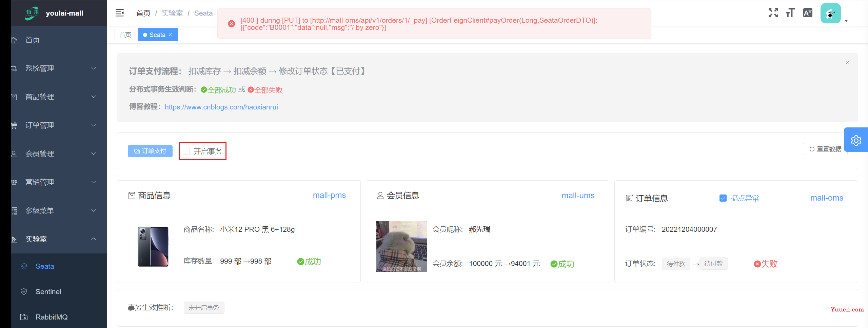Click the Xiaomi 12 PRO product image
Viewport: 868px width, 328px height.
pos(153,247)
